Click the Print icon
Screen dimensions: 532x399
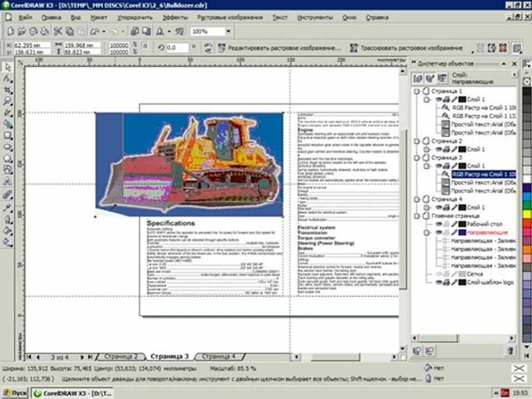pyautogui.click(x=44, y=32)
